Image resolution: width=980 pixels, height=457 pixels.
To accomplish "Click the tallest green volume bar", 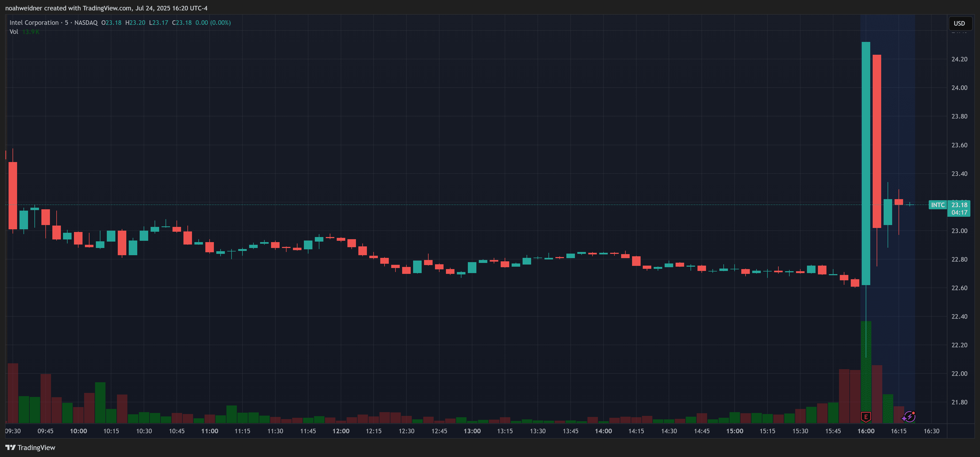I will [x=866, y=380].
